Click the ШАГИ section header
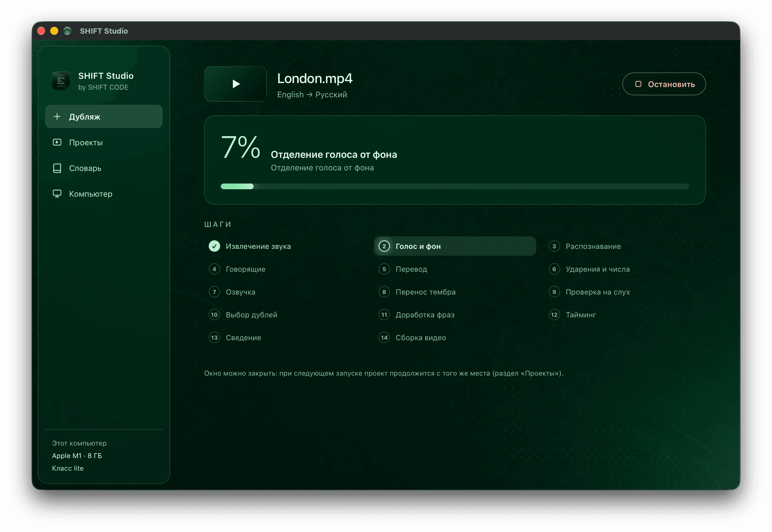This screenshot has height=532, width=772. pyautogui.click(x=218, y=224)
